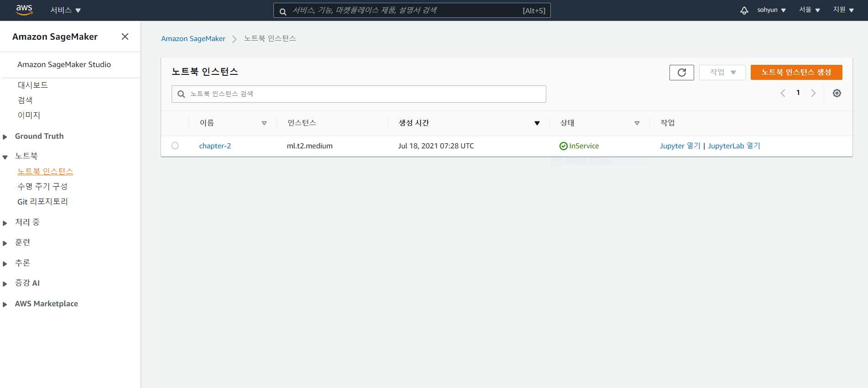
Task: Open the sohyun account menu
Action: tap(771, 10)
